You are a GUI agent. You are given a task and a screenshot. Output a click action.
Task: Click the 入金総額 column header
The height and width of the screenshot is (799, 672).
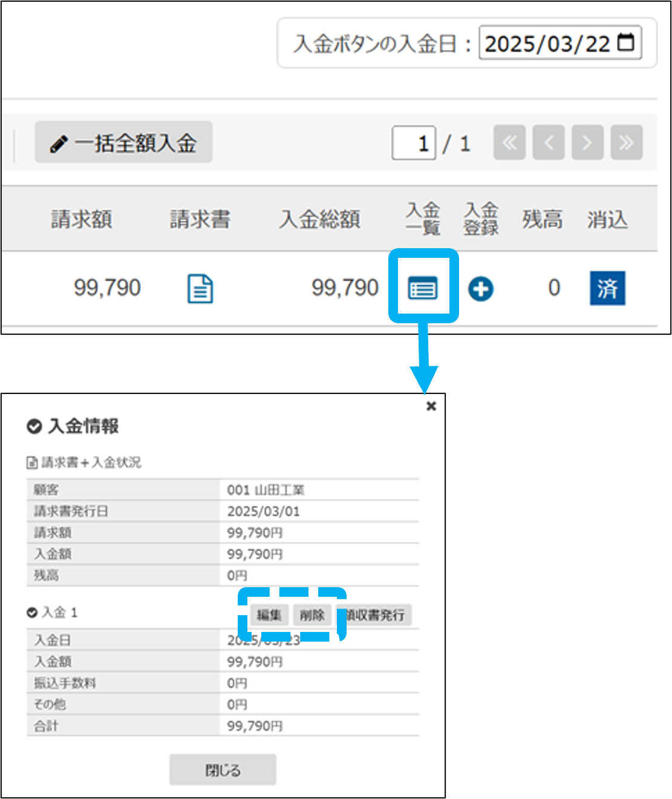319,219
